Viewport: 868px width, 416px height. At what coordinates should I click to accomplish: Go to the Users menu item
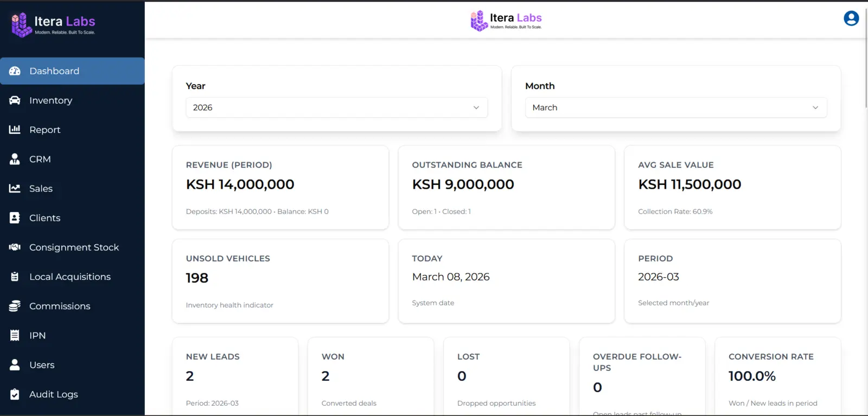point(42,365)
